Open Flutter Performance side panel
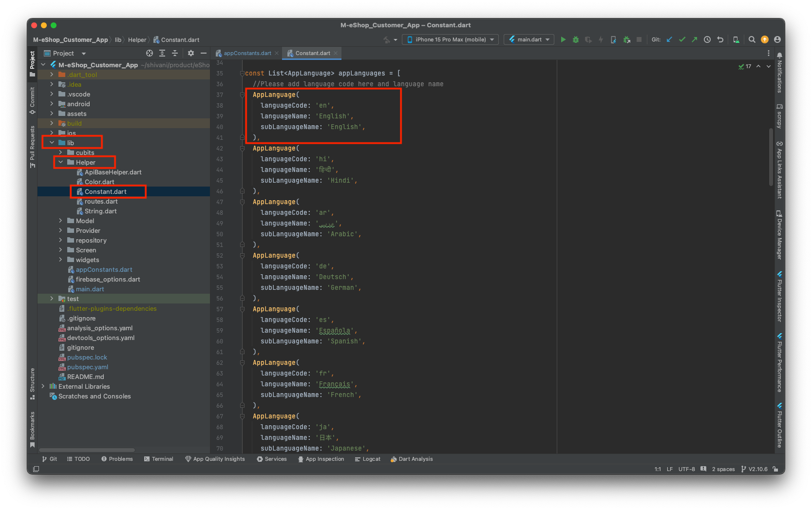 point(779,363)
